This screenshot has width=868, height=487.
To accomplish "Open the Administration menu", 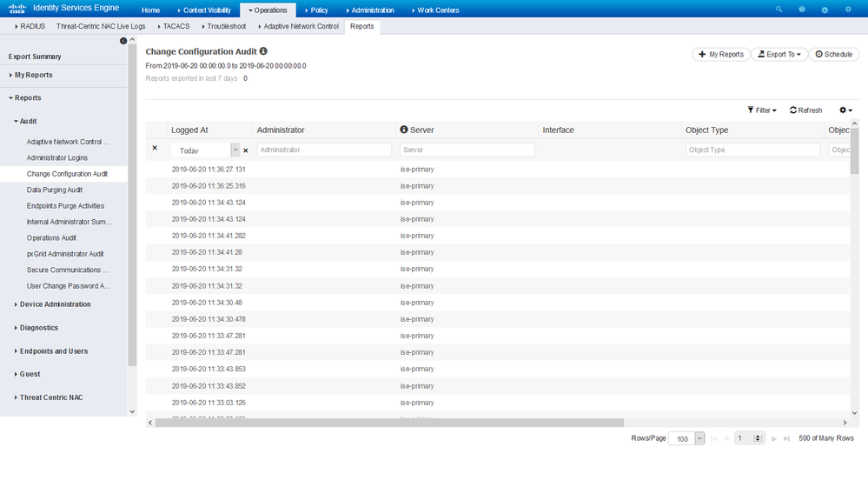I will pyautogui.click(x=370, y=10).
